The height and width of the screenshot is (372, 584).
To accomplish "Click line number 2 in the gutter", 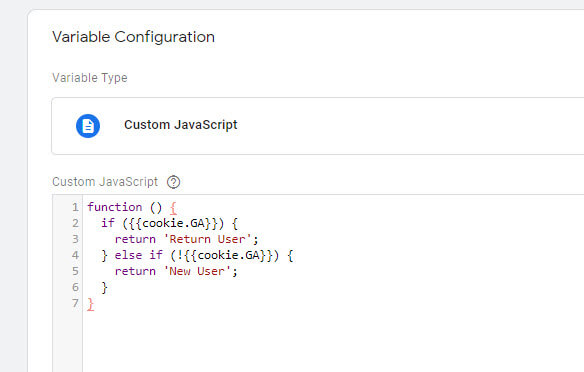I will 75,223.
